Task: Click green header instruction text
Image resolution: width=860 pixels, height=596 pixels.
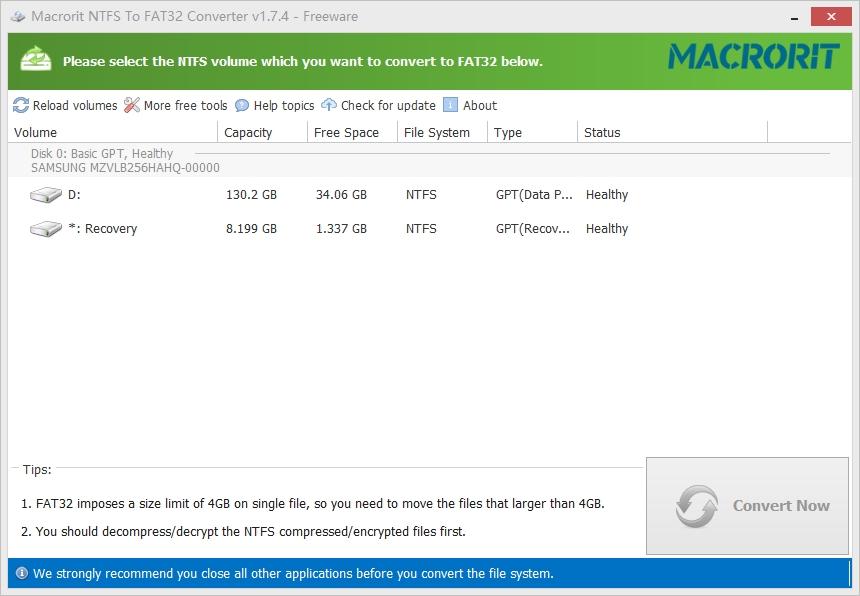Action: tap(303, 61)
